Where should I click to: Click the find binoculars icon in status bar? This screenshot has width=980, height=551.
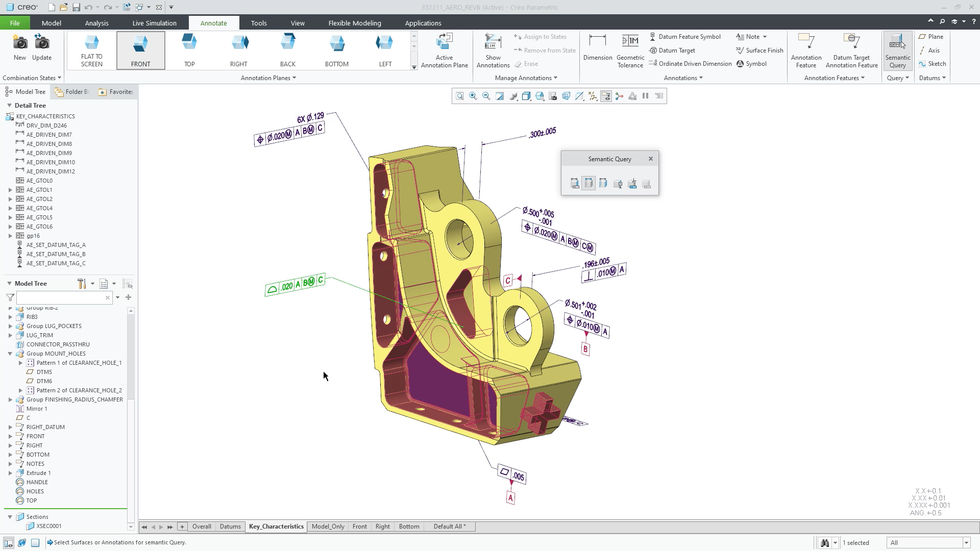[825, 542]
